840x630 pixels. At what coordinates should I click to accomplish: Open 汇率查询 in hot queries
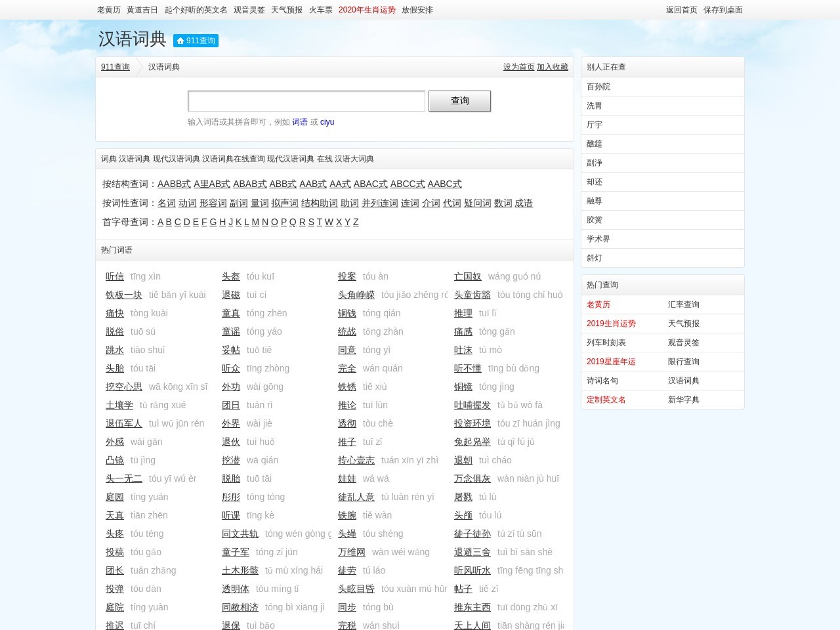coord(684,304)
